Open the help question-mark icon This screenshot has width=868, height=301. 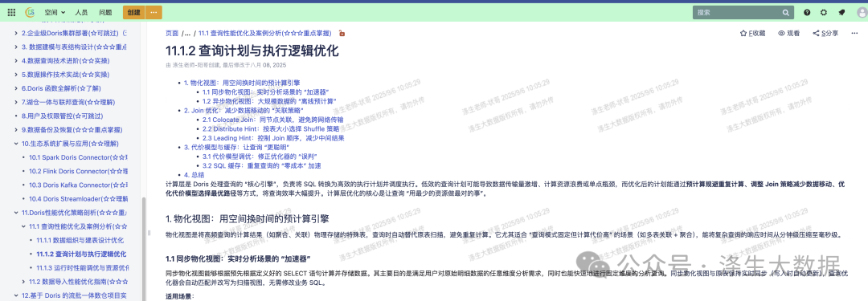(807, 12)
